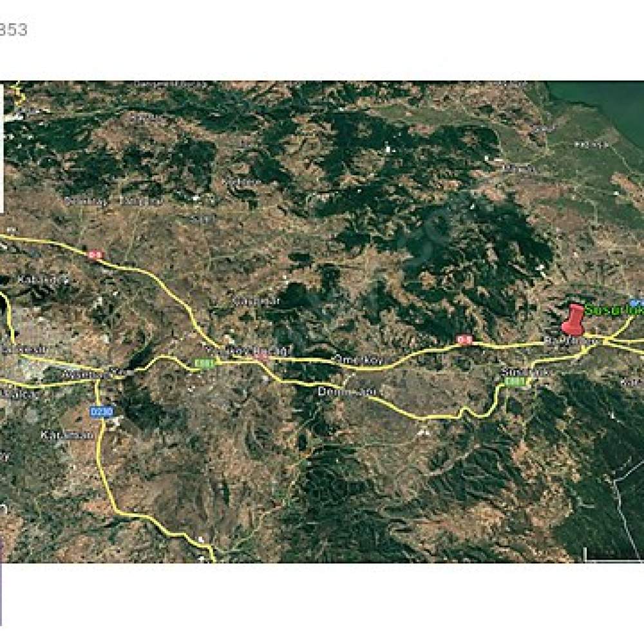Click the small red shield right of Yeşilova label
Viewport: 644px width, 644px height.
261,357
